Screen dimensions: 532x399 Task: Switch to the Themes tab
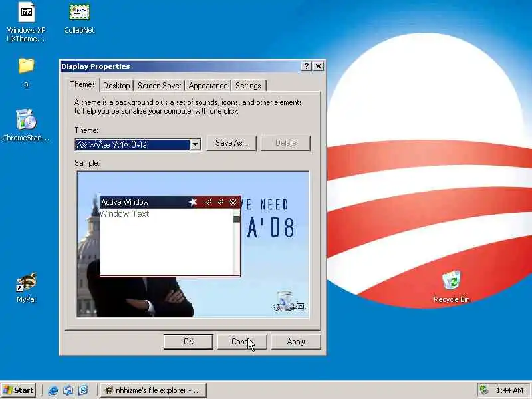[82, 84]
